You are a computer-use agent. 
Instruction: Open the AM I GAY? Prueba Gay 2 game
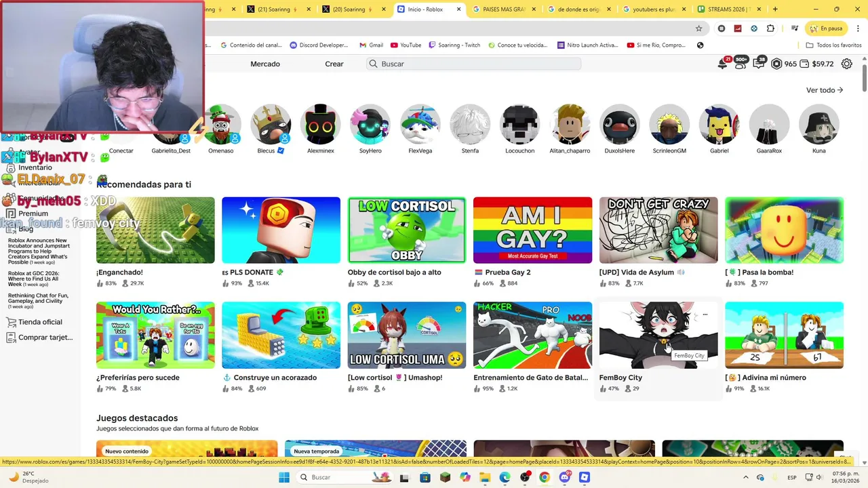coord(532,230)
